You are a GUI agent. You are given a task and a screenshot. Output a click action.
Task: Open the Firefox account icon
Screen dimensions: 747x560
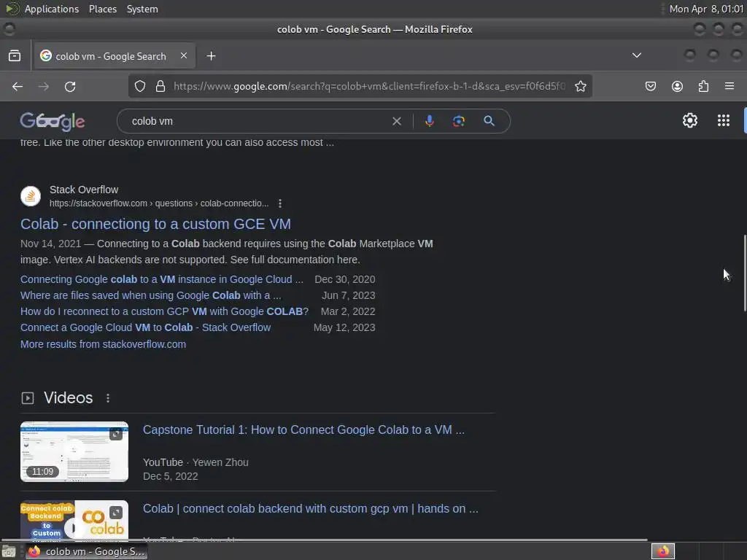tap(677, 86)
